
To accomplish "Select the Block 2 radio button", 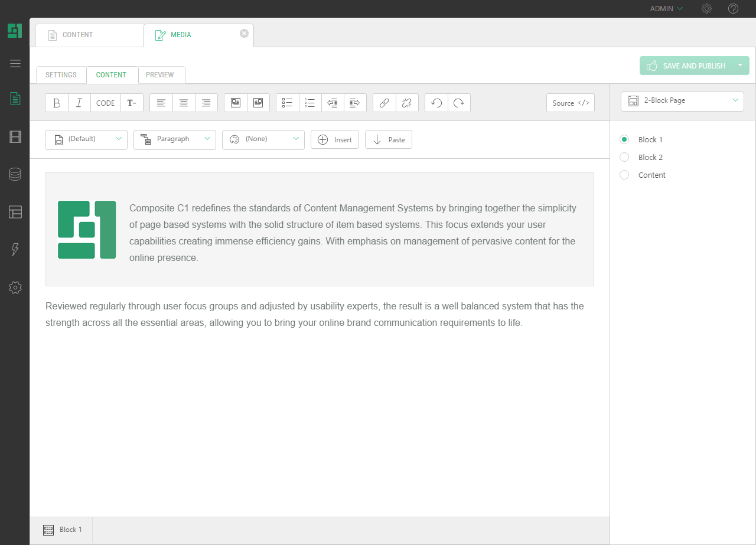I will (x=624, y=157).
